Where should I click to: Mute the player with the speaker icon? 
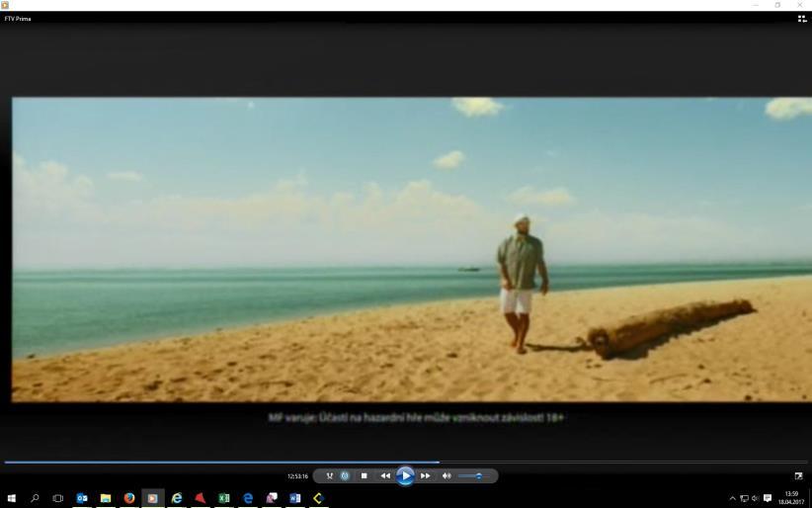tap(447, 475)
